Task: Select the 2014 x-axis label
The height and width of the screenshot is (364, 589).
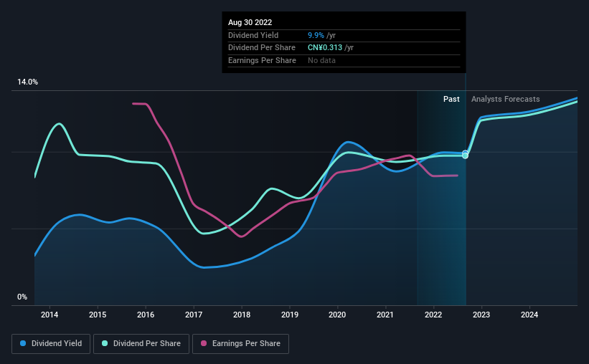Action: pyautogui.click(x=50, y=315)
